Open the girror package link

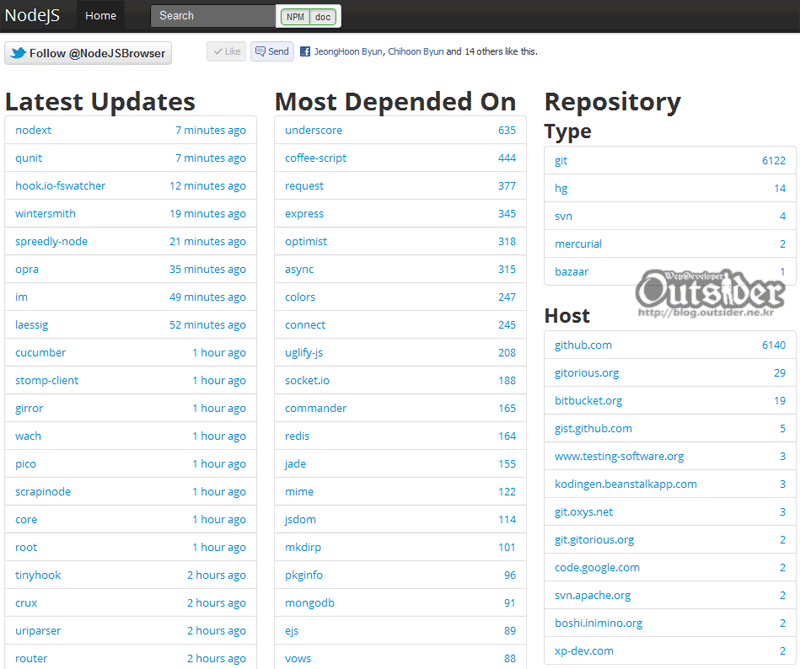29,408
